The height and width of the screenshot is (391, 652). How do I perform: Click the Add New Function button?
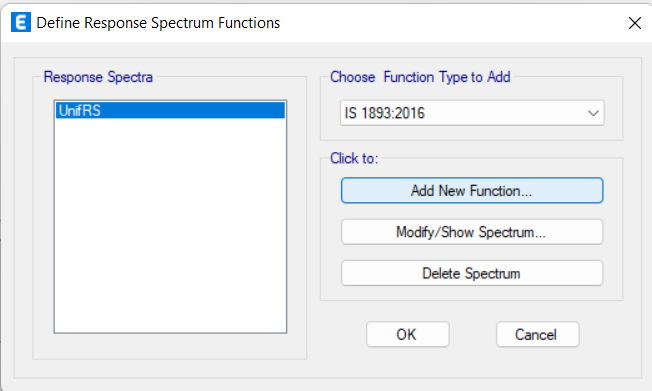coord(472,191)
